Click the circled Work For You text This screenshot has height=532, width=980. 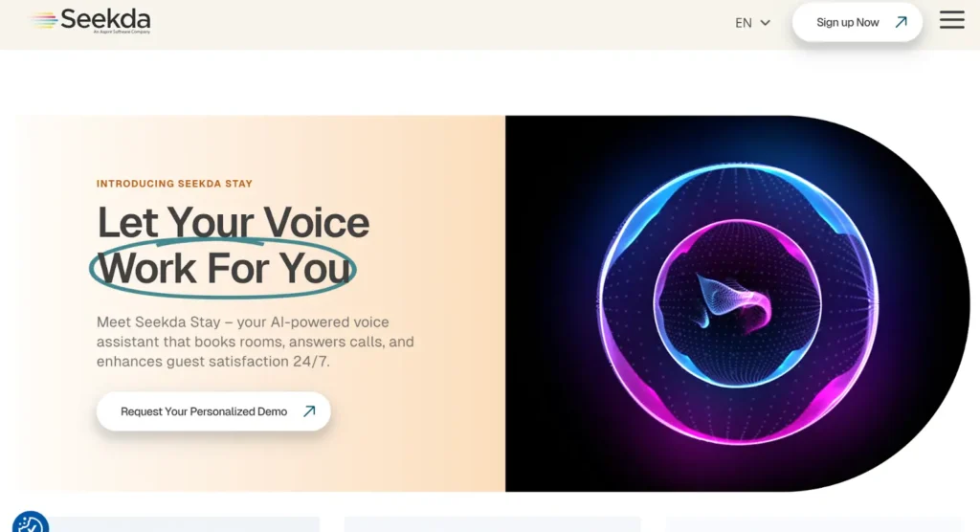click(x=223, y=268)
